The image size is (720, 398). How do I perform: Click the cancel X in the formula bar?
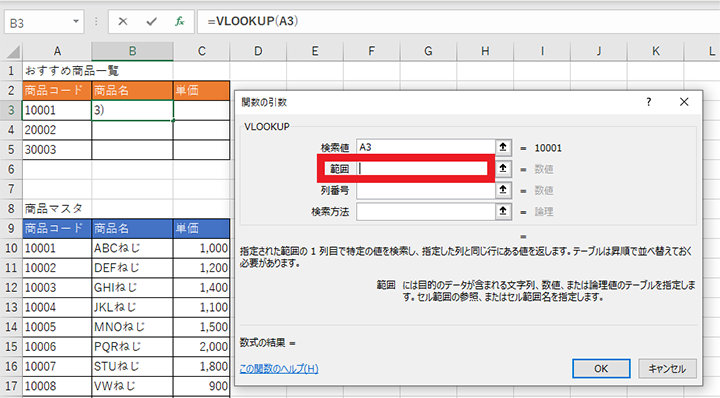tap(123, 21)
